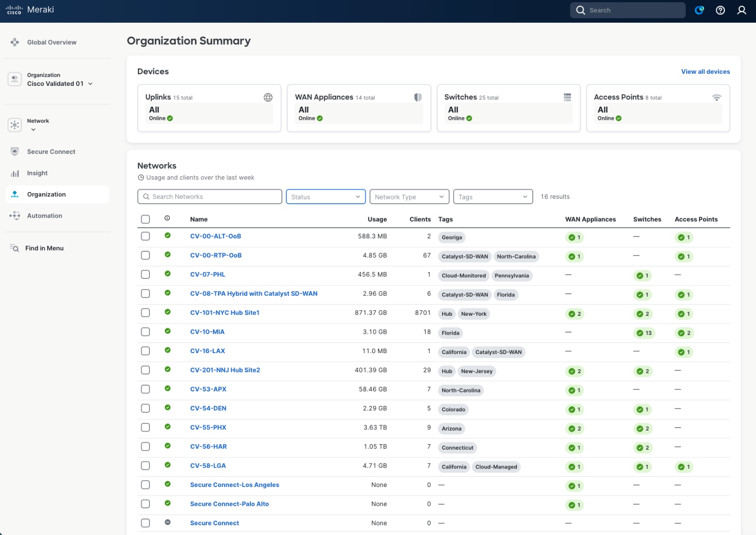
Task: Click the Search Networks input field
Action: click(x=210, y=197)
